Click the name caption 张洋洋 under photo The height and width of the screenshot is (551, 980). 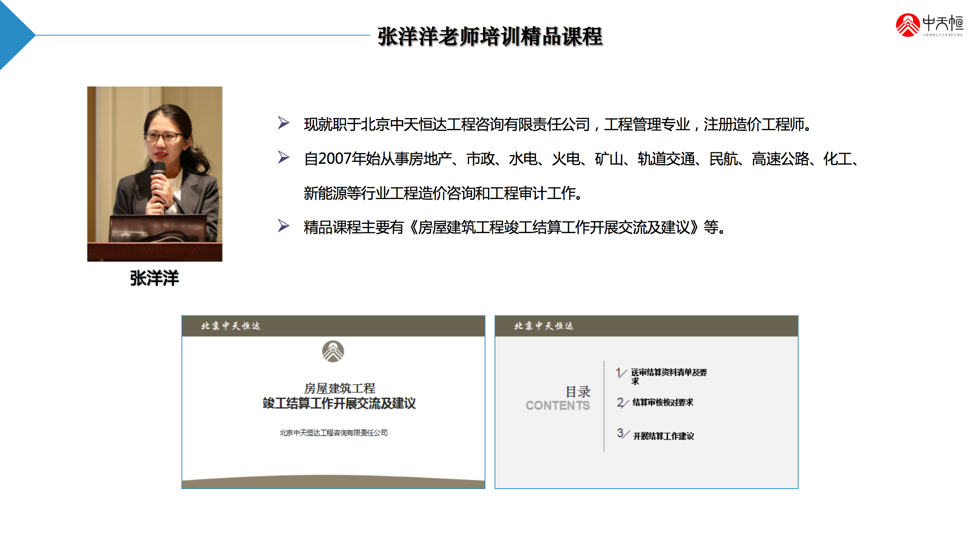[154, 278]
